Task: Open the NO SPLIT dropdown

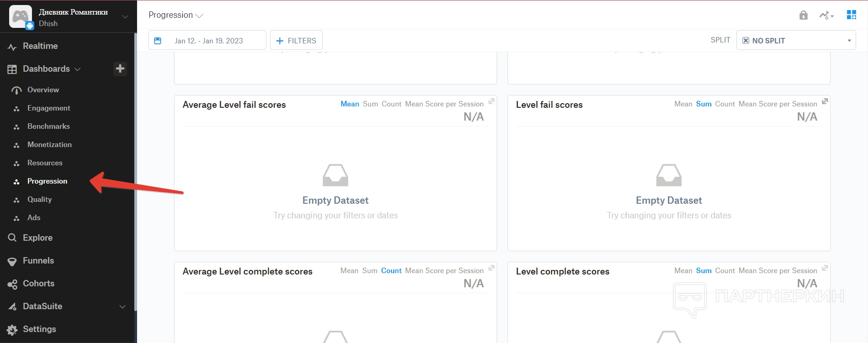Action: (796, 41)
